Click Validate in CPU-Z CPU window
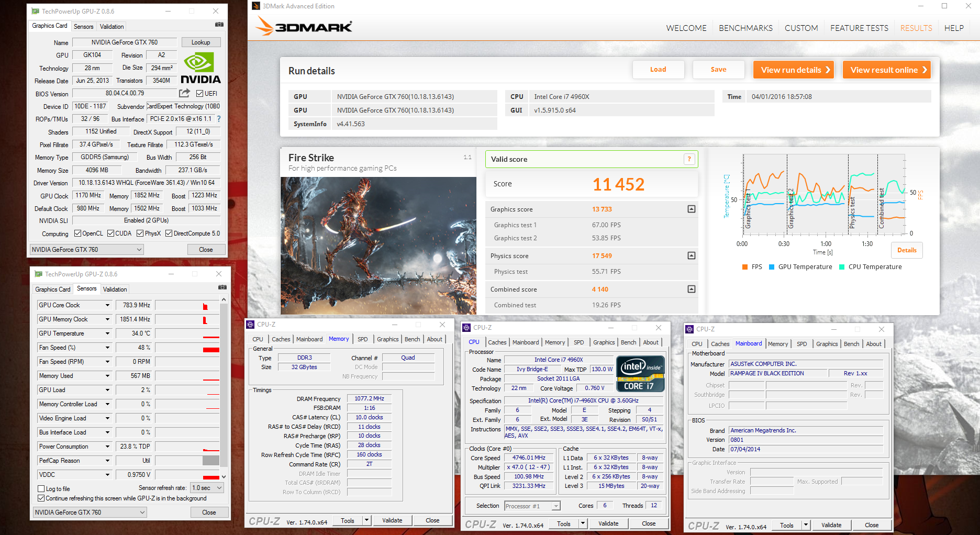Image resolution: width=980 pixels, height=535 pixels. pos(608,523)
